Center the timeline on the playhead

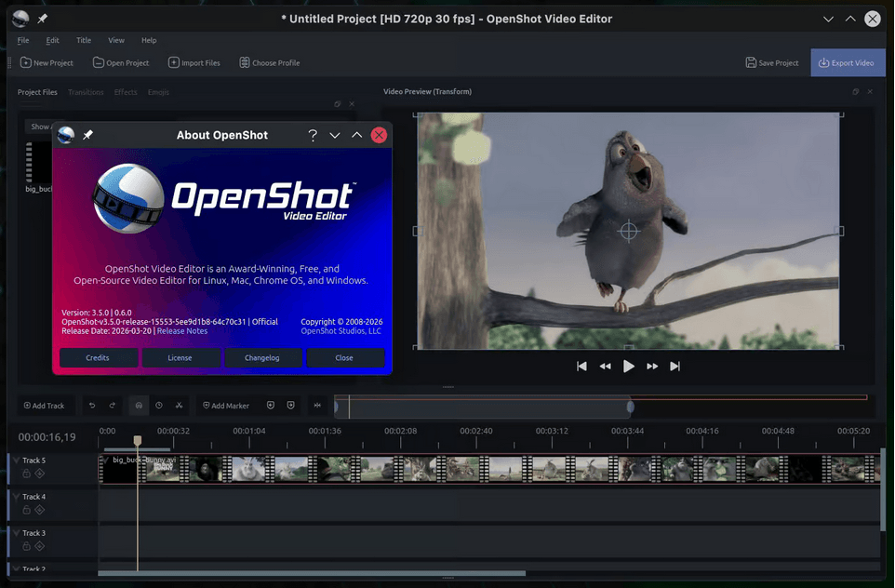tap(319, 405)
